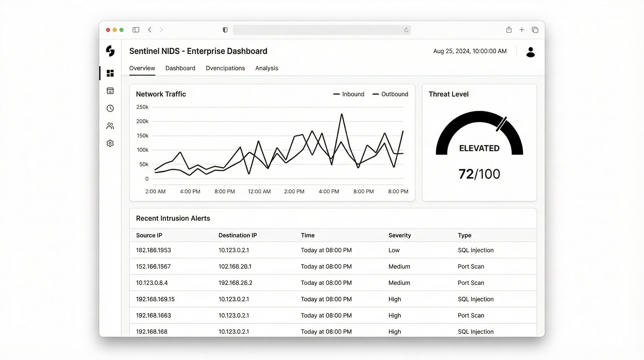The width and height of the screenshot is (644, 360).
Task: Open the calendar/events sidebar icon
Action: (110, 91)
